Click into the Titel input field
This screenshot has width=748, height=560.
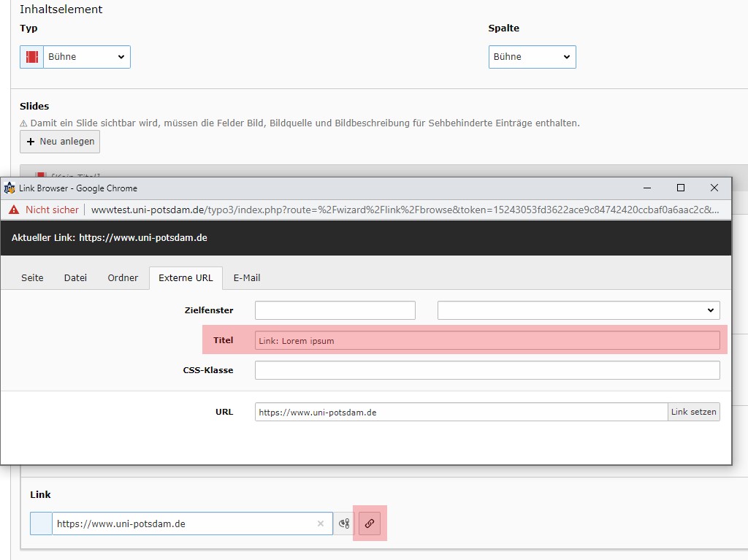[x=487, y=340]
